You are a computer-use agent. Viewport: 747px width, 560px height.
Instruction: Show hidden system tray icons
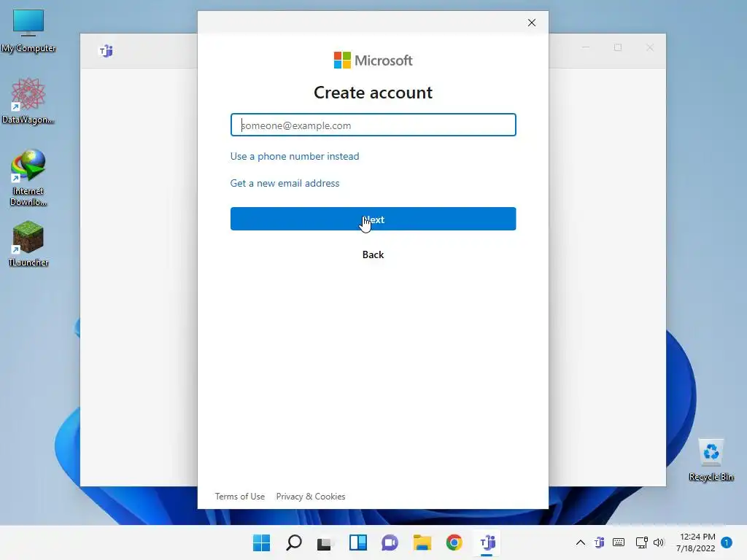coord(580,542)
